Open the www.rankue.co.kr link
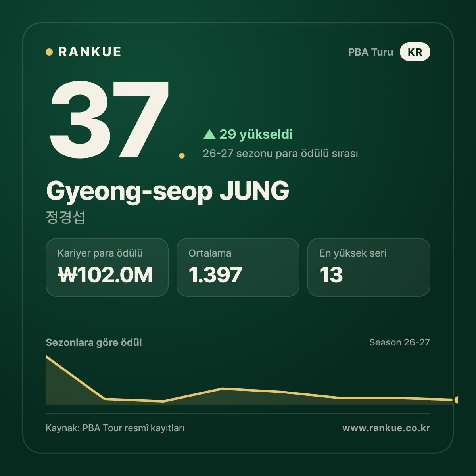This screenshot has height=476, width=476. [386, 428]
